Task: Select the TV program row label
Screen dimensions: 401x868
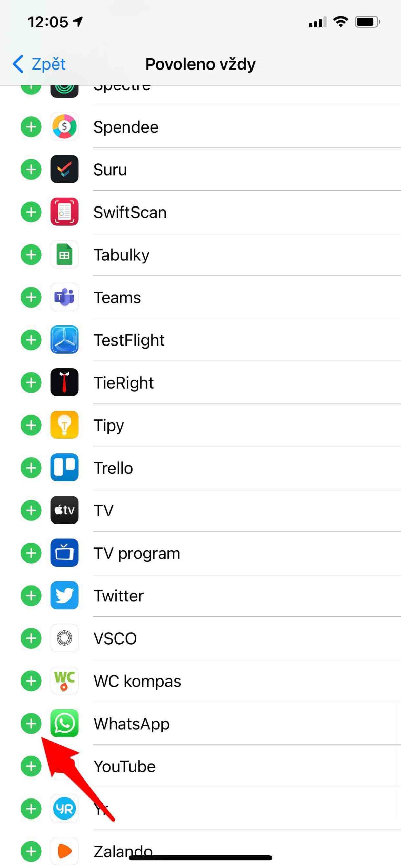Action: click(137, 553)
